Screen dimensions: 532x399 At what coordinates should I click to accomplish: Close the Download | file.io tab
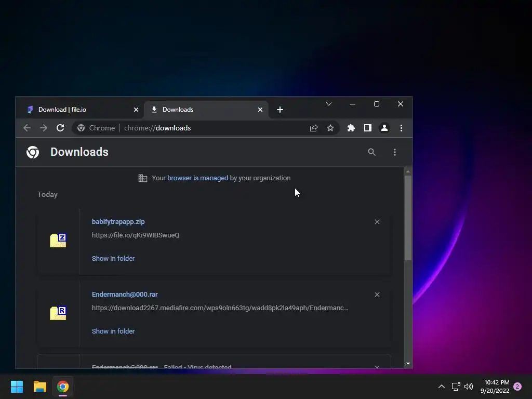(136, 110)
